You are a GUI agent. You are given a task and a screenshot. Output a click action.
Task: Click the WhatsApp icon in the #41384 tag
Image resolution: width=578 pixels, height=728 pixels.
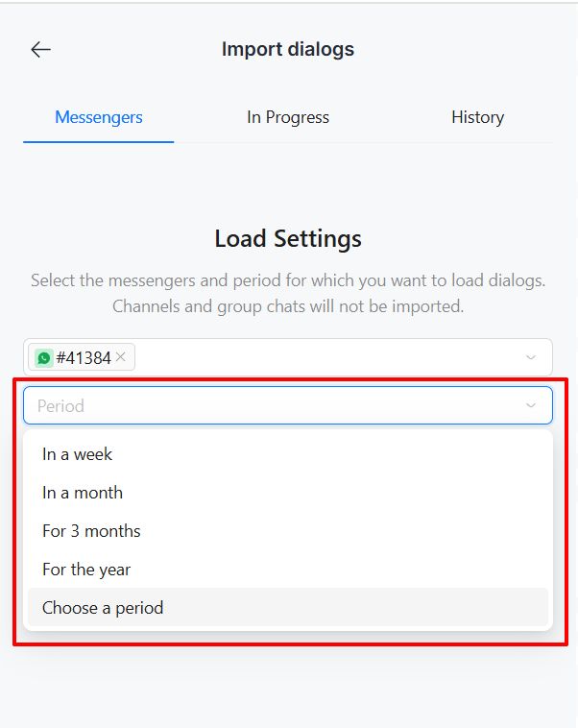[43, 358]
